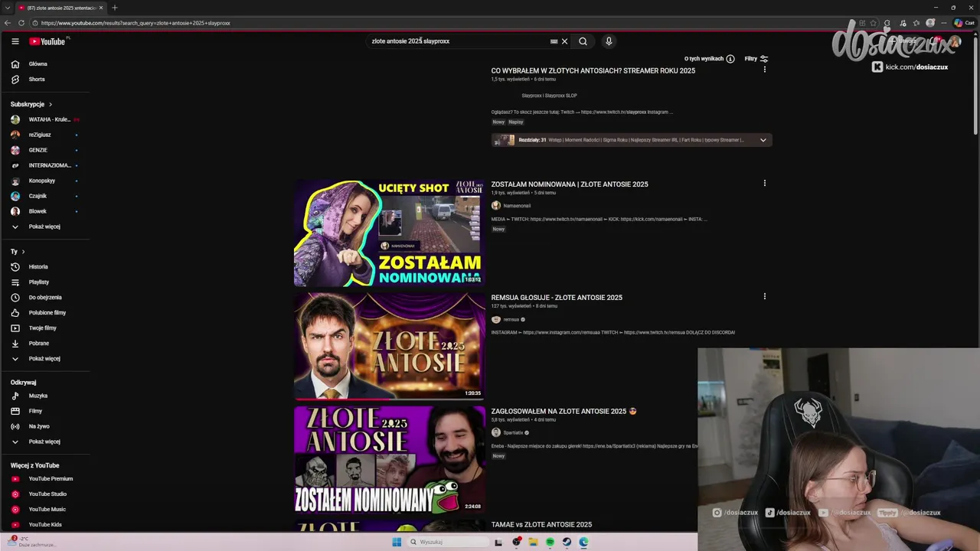
Task: Open Spotify from the taskbar
Action: click(550, 542)
